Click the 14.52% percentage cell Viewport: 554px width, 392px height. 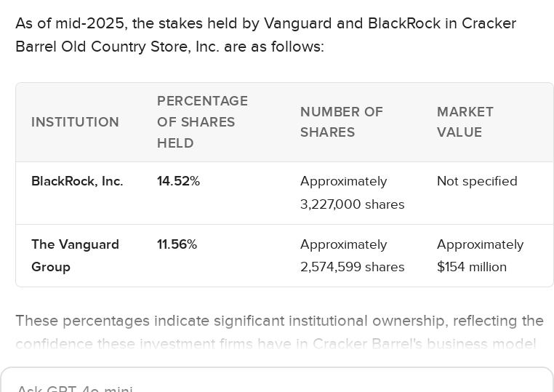pos(178,181)
